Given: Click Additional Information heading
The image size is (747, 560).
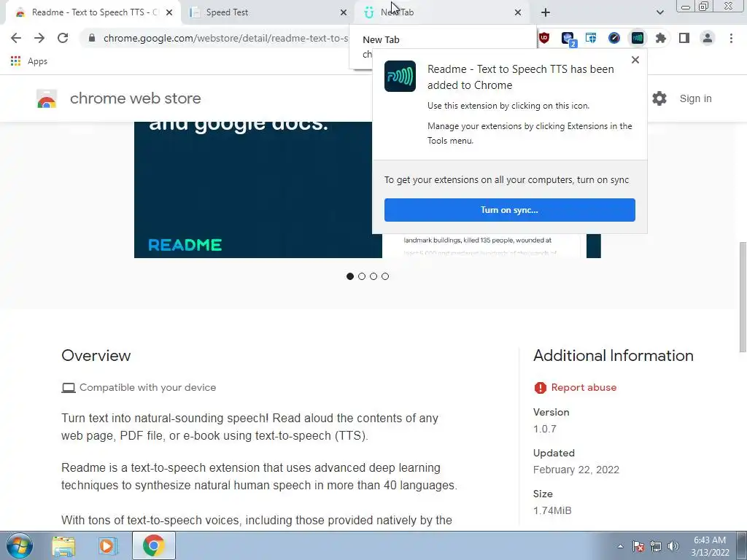Looking at the screenshot, I should click(x=613, y=356).
